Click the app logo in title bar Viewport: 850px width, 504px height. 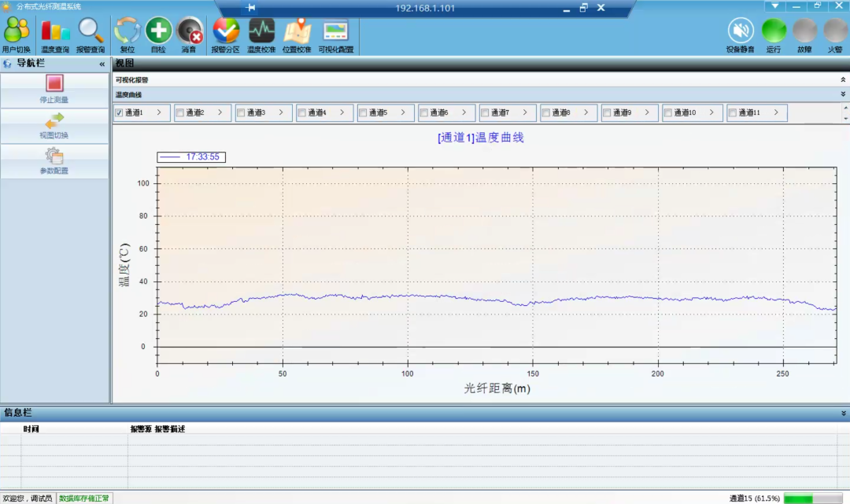click(6, 6)
